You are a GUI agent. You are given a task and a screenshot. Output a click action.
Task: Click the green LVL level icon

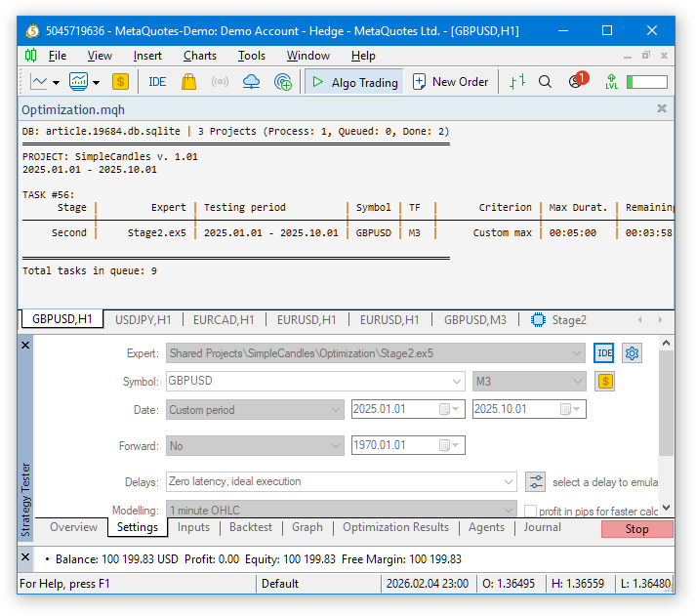click(x=611, y=82)
